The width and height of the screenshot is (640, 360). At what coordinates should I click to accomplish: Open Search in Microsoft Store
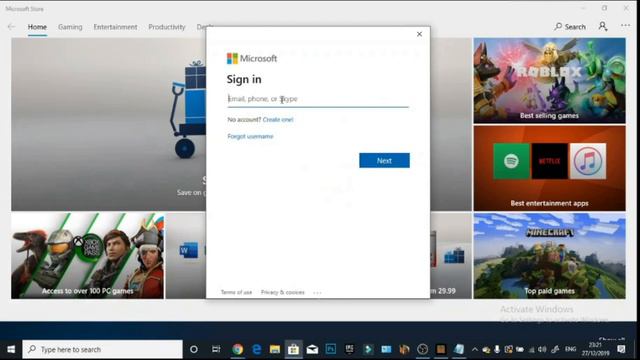[570, 27]
